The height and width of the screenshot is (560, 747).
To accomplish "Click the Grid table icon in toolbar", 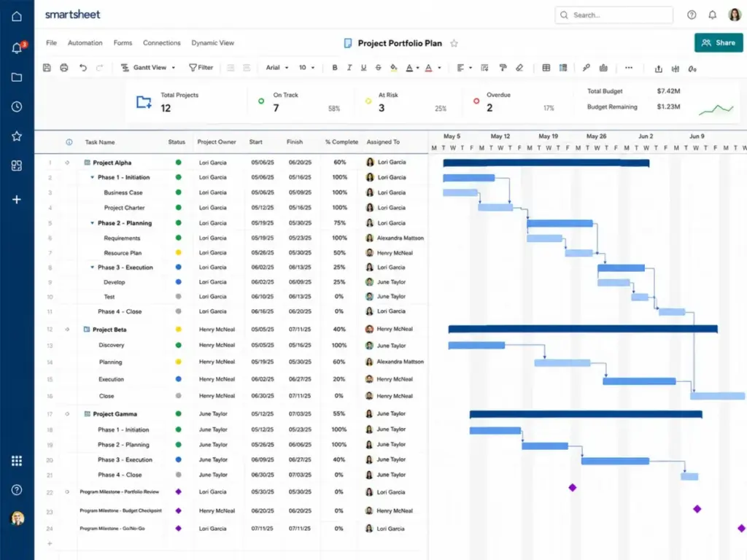I will point(546,68).
